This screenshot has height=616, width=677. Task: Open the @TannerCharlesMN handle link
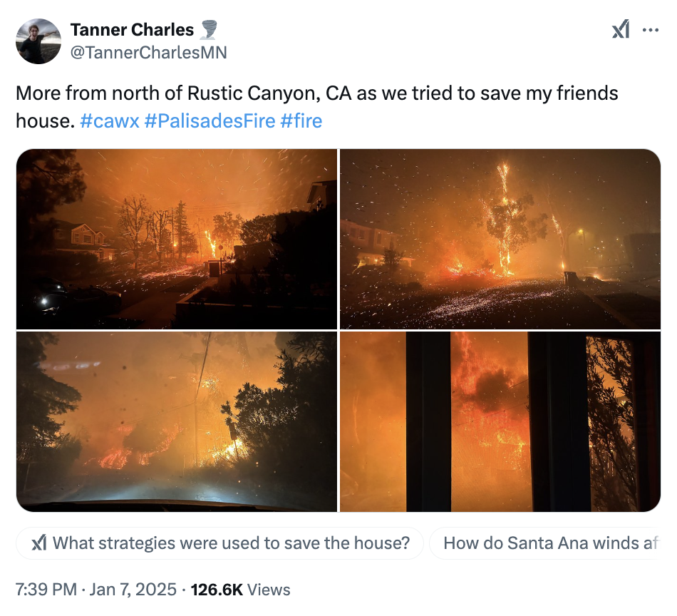point(148,52)
